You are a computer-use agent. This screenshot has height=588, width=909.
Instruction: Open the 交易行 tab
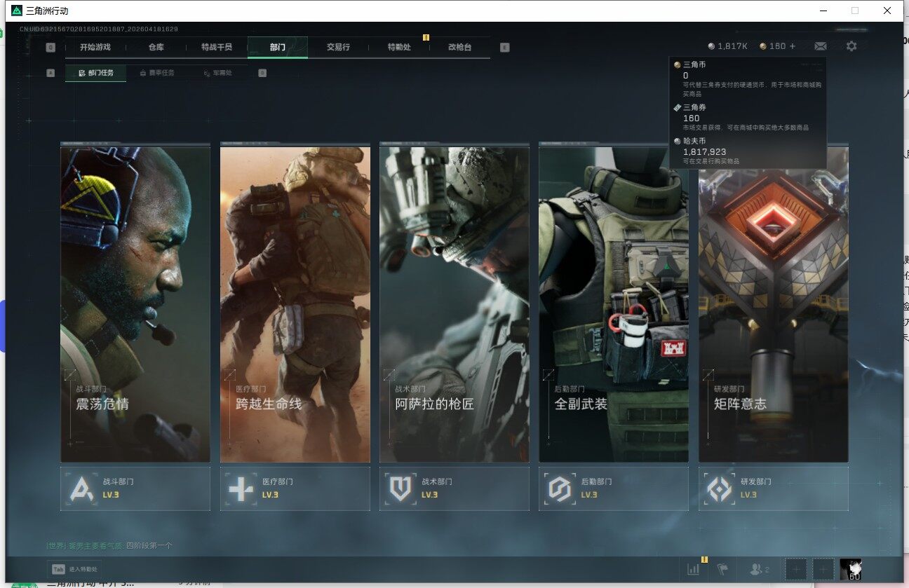(x=338, y=47)
